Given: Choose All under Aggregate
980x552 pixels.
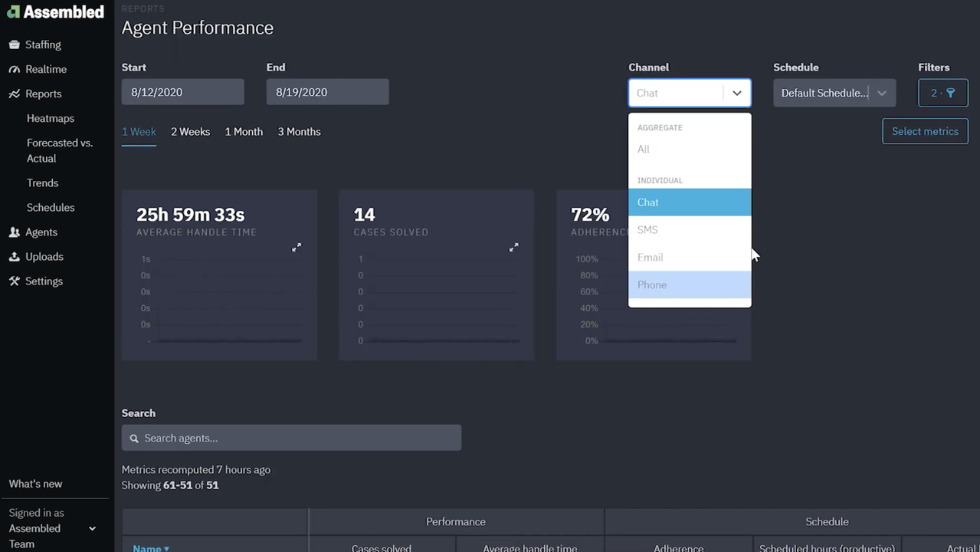Looking at the screenshot, I should point(690,149).
